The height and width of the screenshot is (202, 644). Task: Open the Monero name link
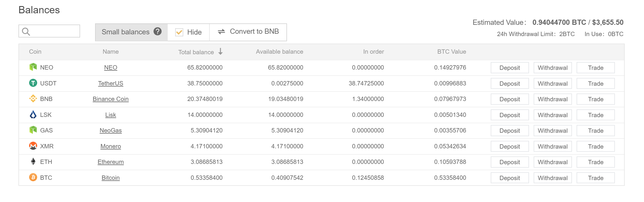click(x=111, y=146)
